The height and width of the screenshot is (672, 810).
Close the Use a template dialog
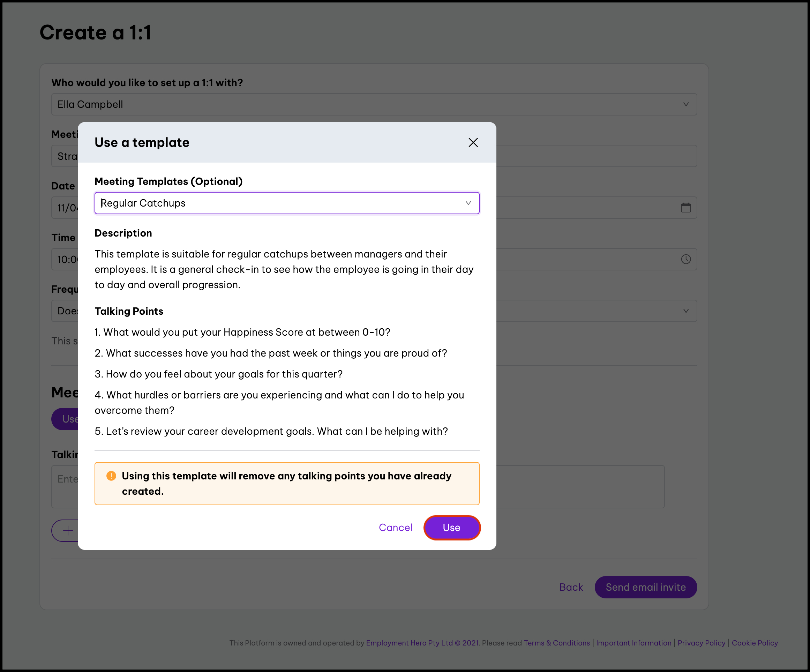[x=473, y=142]
